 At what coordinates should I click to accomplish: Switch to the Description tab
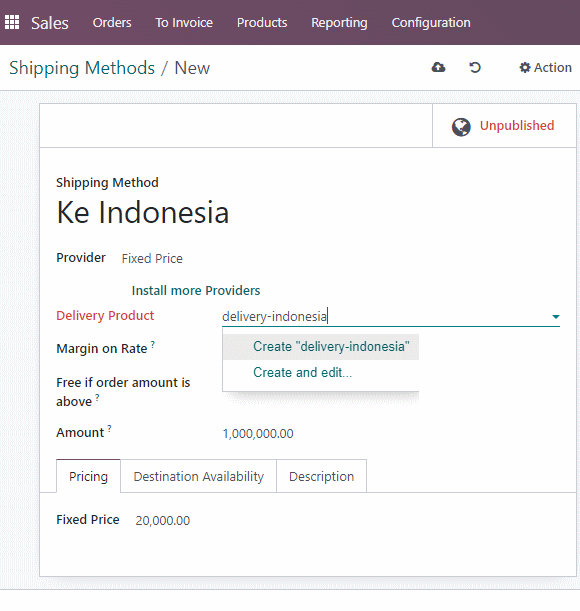322,476
